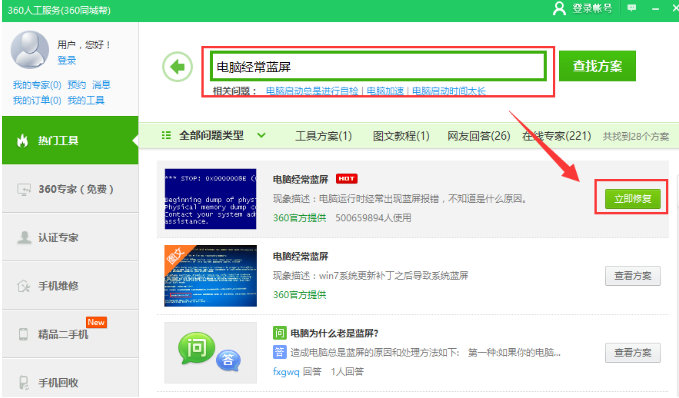Click the fxgwq username link
679x398 pixels.
point(286,372)
